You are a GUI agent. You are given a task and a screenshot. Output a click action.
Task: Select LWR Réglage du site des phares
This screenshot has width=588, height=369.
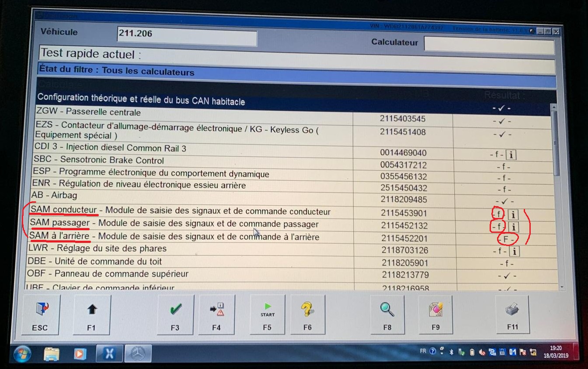pyautogui.click(x=294, y=250)
